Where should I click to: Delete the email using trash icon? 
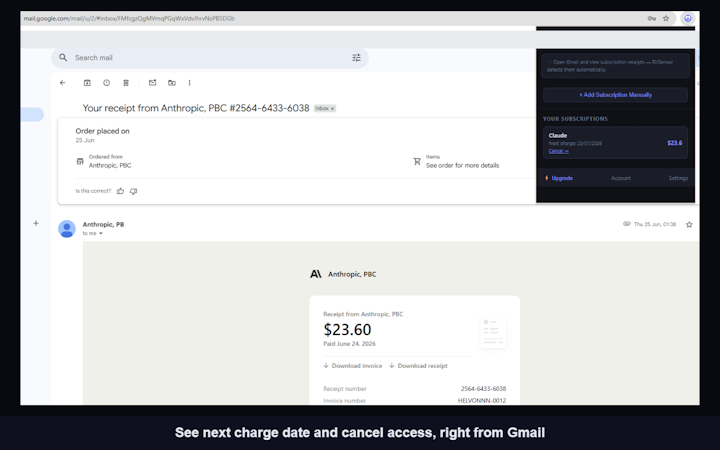tap(126, 83)
